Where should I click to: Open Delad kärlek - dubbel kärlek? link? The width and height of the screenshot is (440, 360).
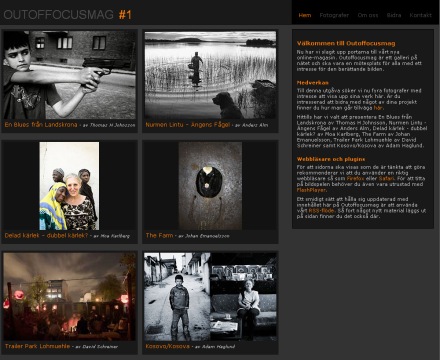(x=46, y=235)
